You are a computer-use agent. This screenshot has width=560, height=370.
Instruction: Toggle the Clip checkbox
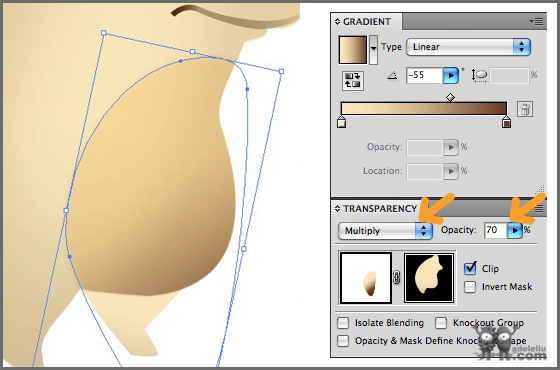(x=470, y=268)
